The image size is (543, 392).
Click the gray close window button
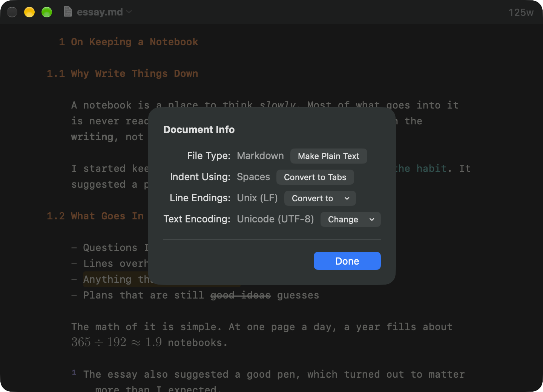click(12, 12)
